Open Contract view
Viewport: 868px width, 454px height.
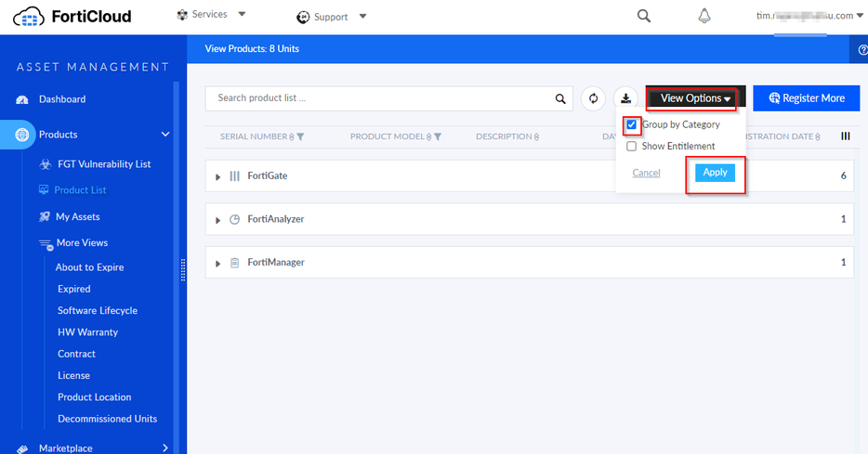76,354
